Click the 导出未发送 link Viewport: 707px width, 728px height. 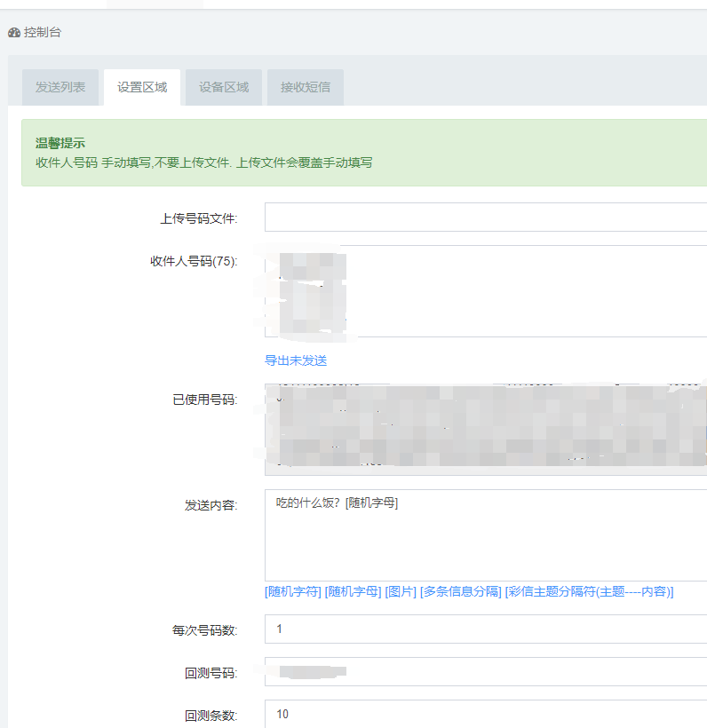point(296,360)
